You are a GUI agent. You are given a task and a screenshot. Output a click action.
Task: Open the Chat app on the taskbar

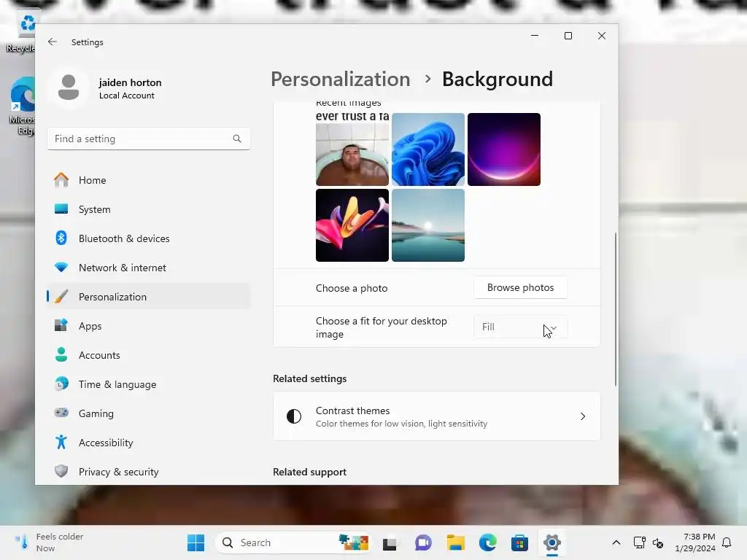coord(422,542)
